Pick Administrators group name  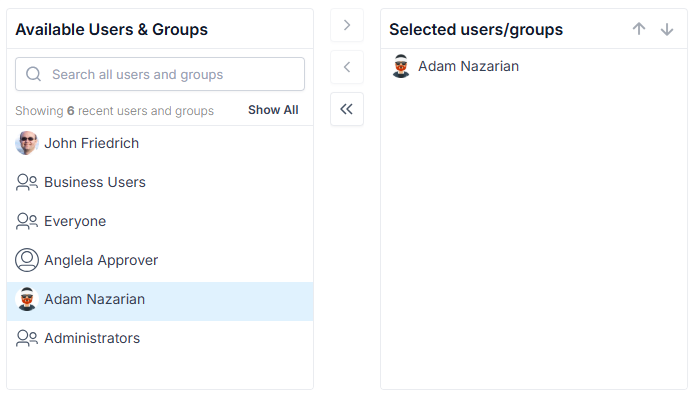pos(92,338)
